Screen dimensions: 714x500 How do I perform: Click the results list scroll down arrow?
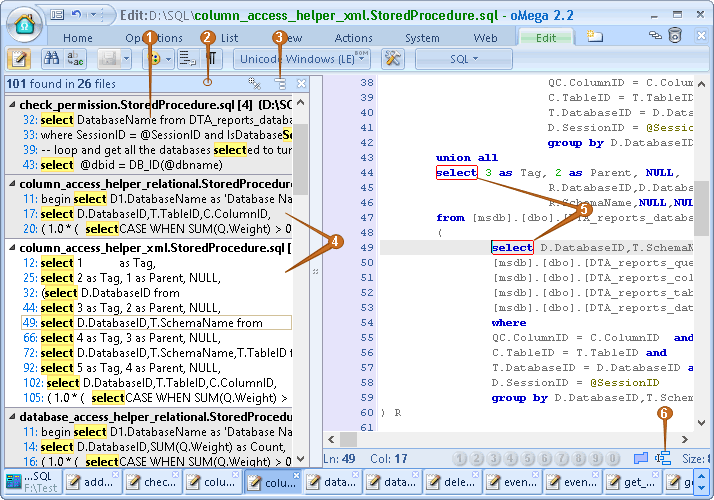tap(301, 459)
